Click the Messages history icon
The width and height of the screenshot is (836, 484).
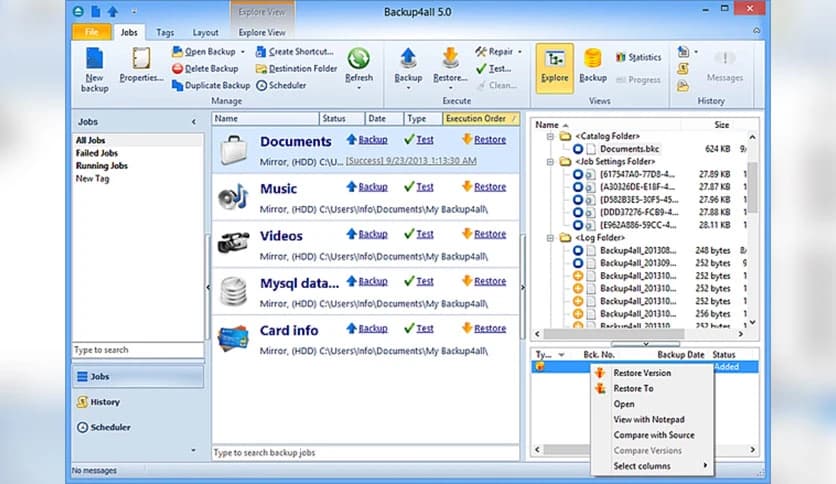coord(725,59)
